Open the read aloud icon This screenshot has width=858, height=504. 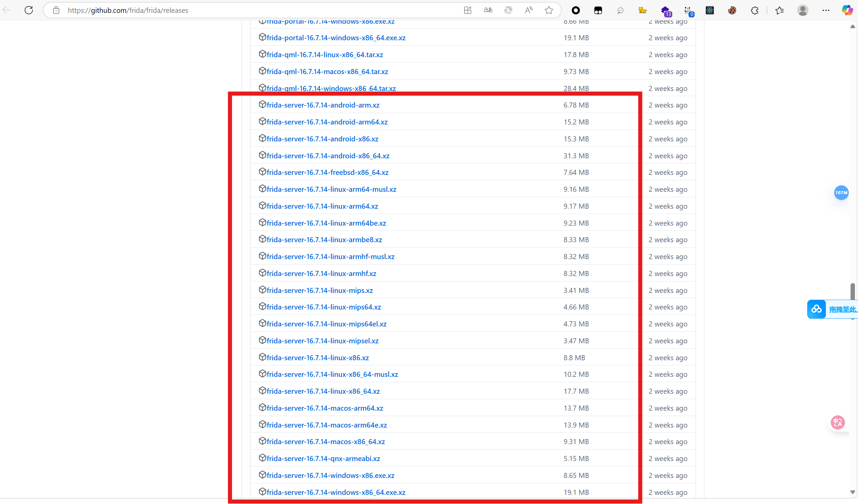(x=528, y=10)
